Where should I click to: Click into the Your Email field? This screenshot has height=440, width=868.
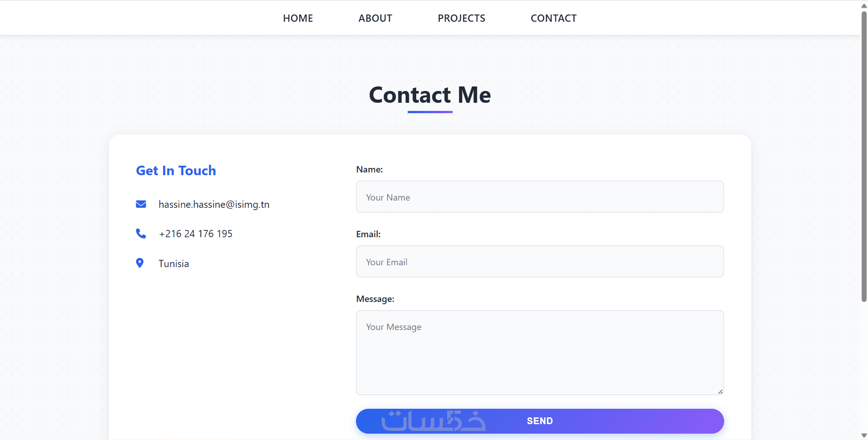click(x=540, y=262)
